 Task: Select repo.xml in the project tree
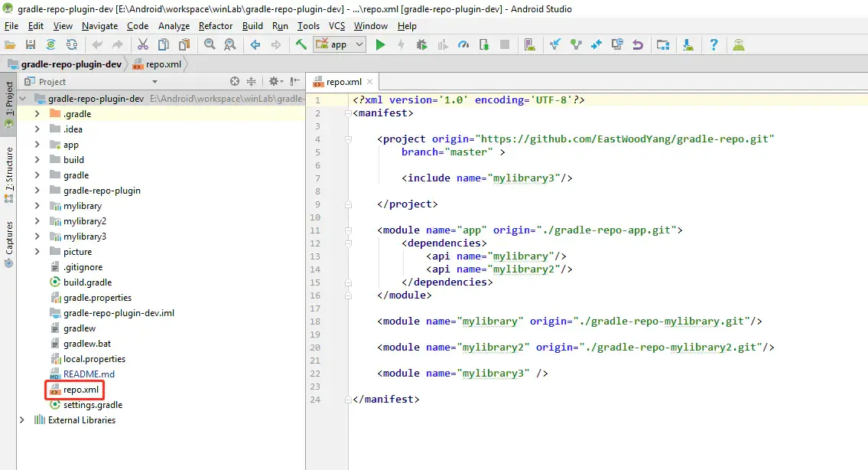coord(75,390)
